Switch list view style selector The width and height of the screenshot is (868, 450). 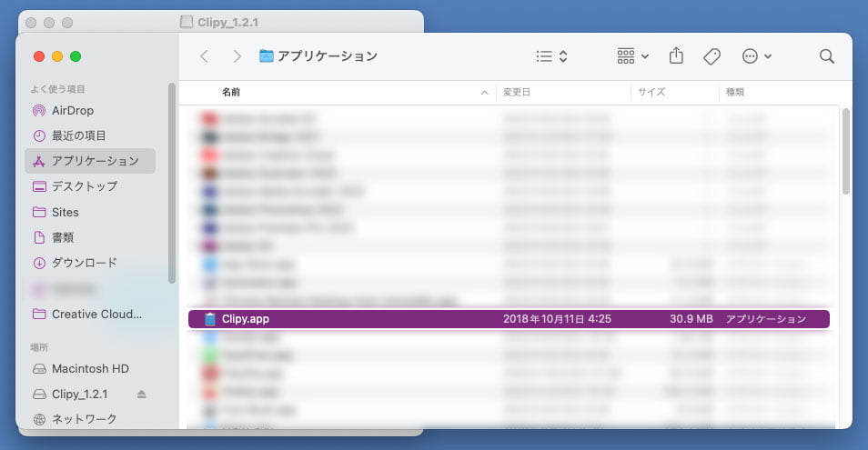[551, 56]
